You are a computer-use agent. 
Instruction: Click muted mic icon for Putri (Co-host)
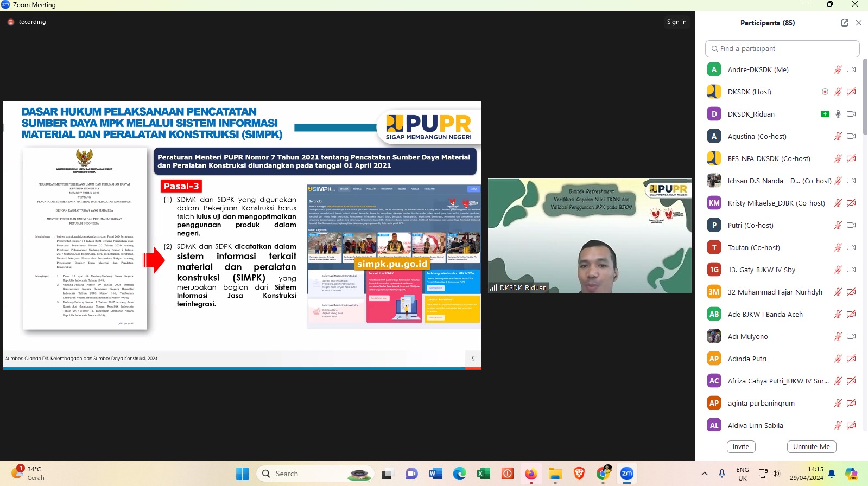[x=838, y=225]
